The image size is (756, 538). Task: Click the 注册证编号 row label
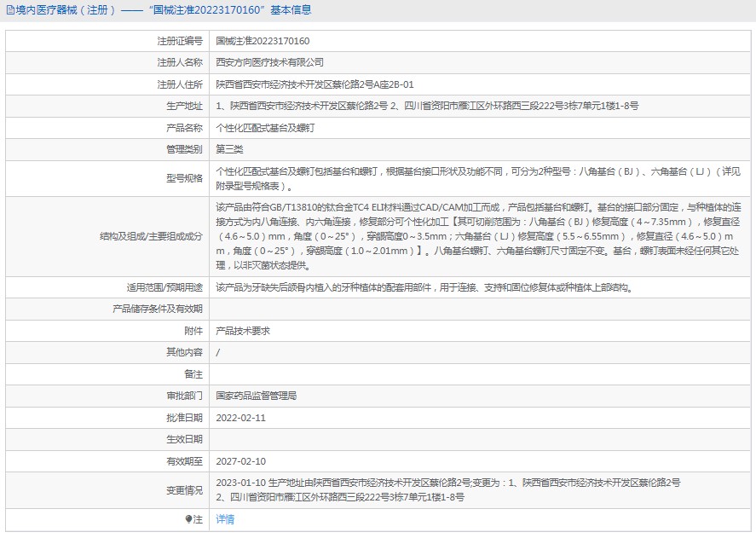[x=180, y=41]
